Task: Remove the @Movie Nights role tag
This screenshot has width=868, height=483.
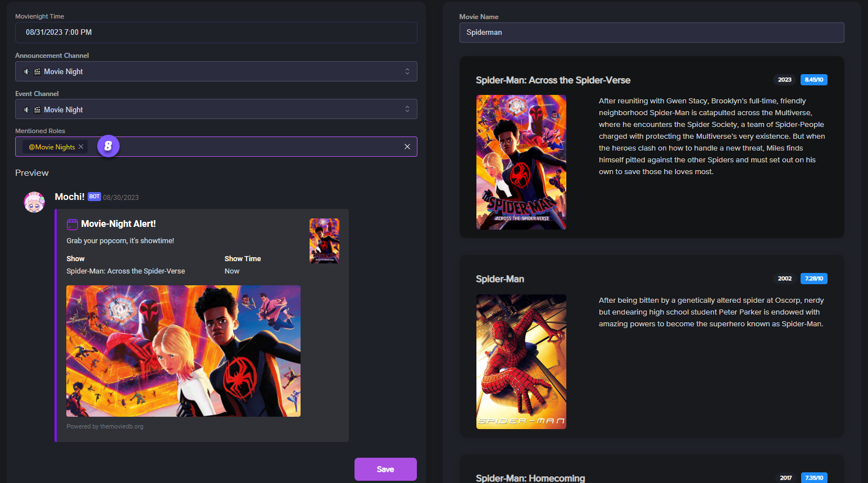Action: click(81, 147)
